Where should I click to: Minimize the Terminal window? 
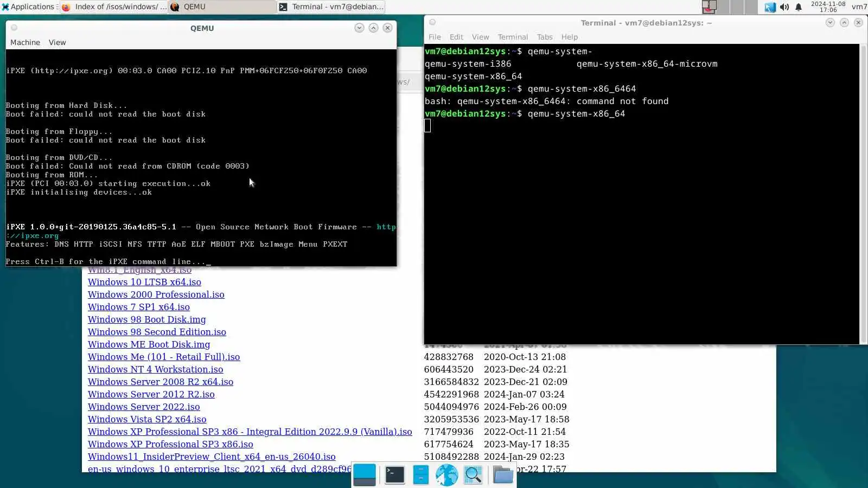click(830, 22)
